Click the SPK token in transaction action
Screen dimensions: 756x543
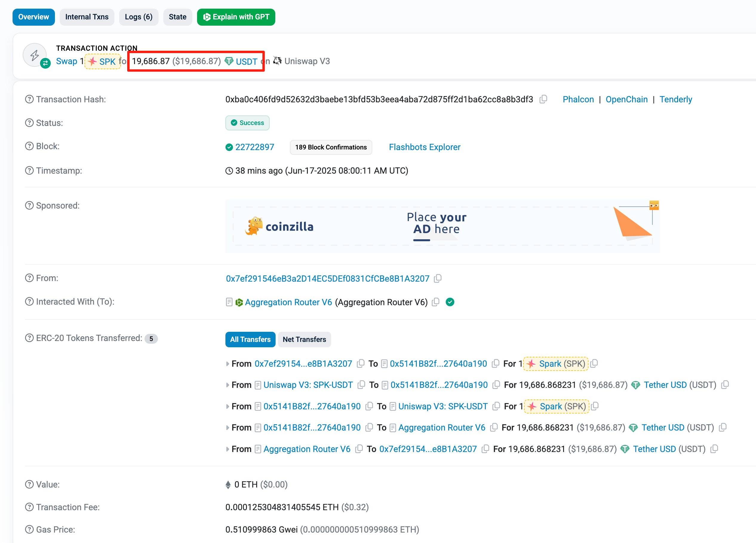click(x=107, y=61)
